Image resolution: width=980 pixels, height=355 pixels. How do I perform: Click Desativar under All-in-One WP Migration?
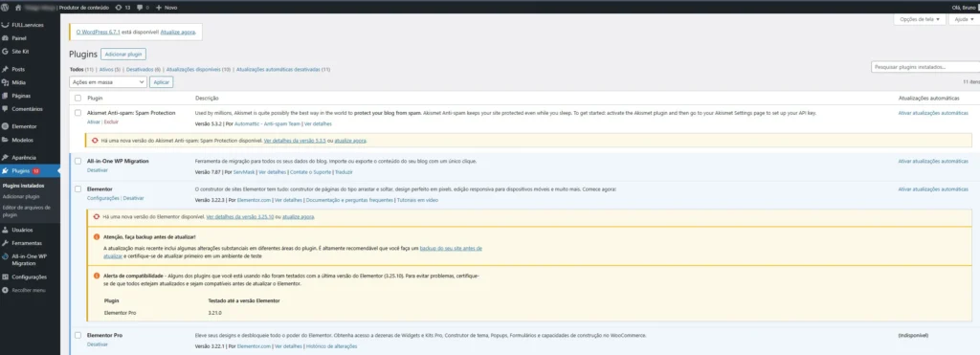98,170
